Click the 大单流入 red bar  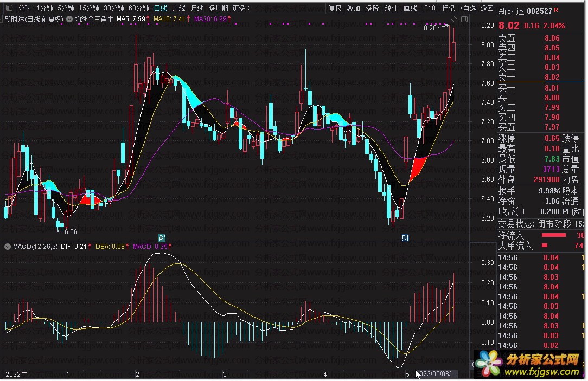click(x=545, y=246)
